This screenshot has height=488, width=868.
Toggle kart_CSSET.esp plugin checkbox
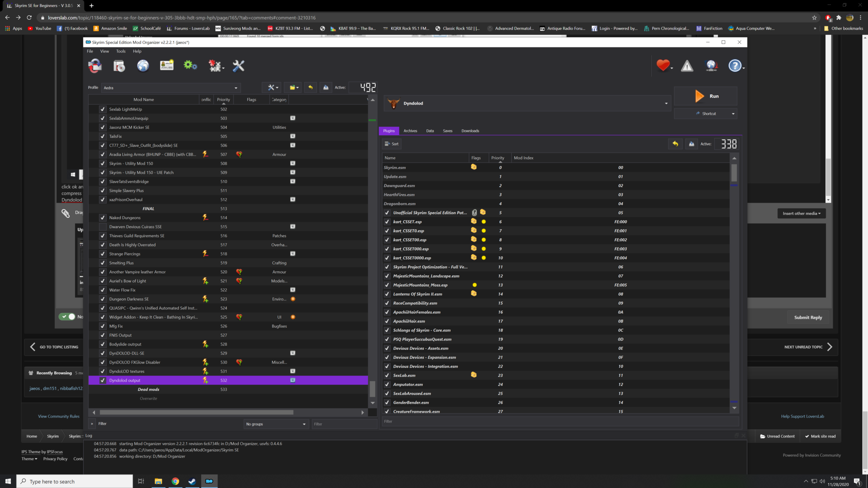pyautogui.click(x=387, y=222)
